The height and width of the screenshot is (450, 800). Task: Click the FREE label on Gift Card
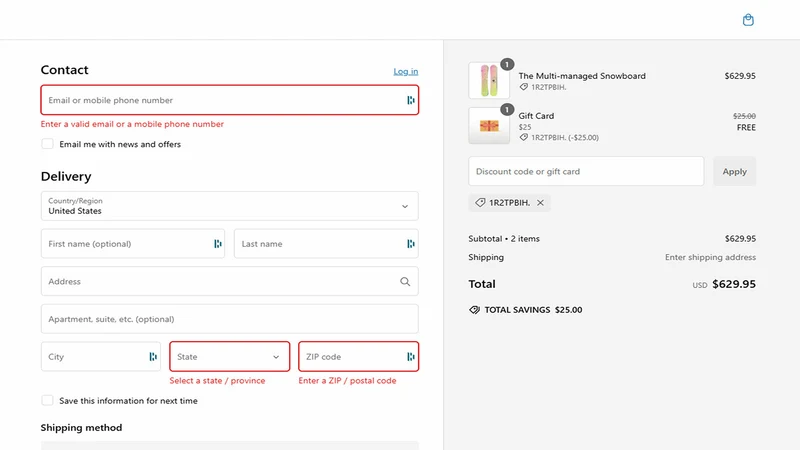(x=746, y=128)
